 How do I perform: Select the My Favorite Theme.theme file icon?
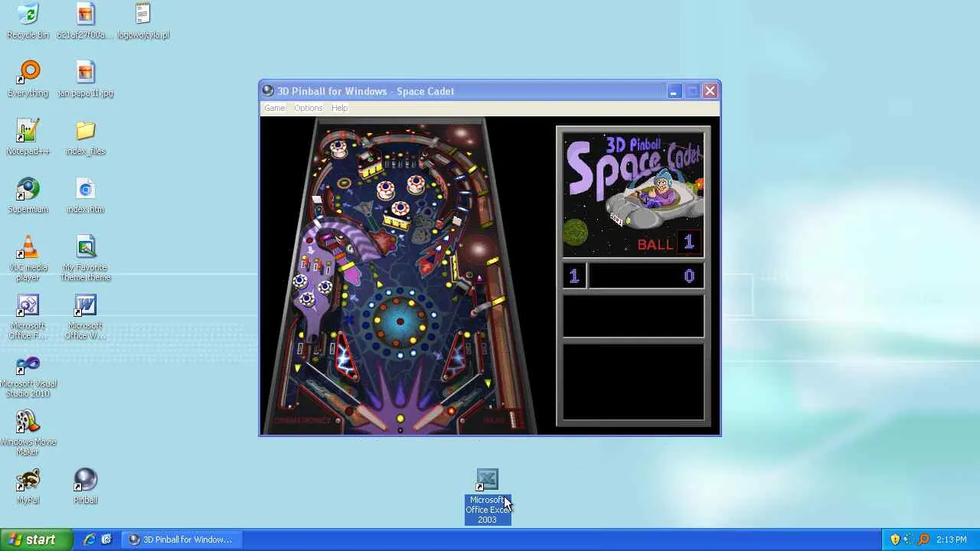[85, 259]
